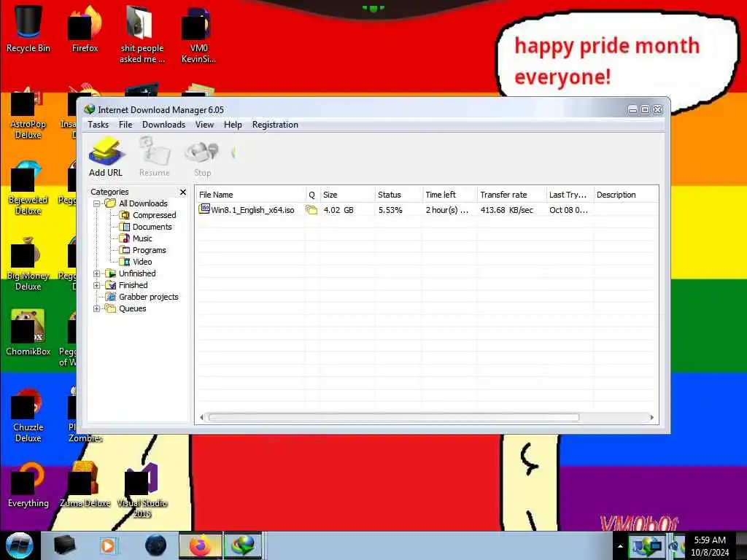Expand the Unfinished tree node
Viewport: 747px width, 560px height.
pos(97,274)
